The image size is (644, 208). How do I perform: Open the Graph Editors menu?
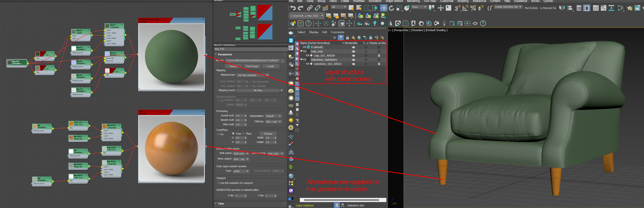(394, 1)
